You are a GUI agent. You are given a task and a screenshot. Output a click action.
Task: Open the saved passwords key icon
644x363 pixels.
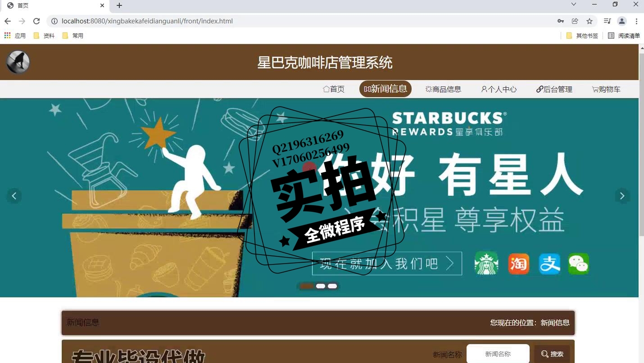click(x=561, y=21)
